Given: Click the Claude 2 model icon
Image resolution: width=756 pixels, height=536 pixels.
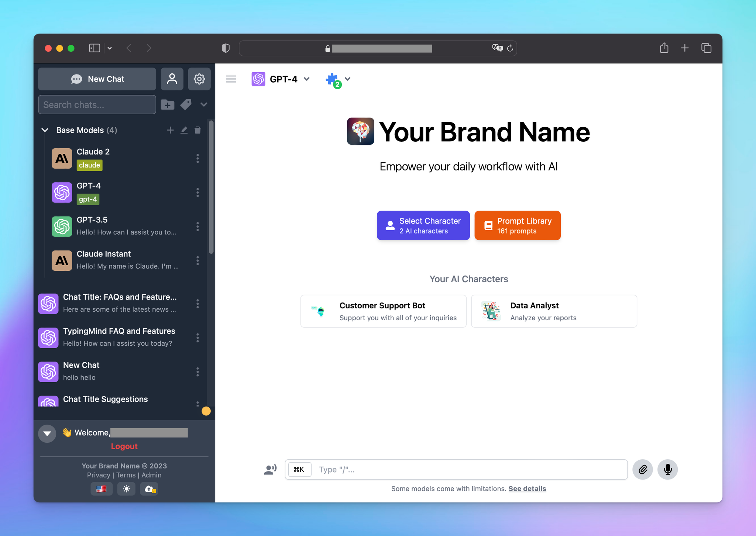Looking at the screenshot, I should click(63, 158).
